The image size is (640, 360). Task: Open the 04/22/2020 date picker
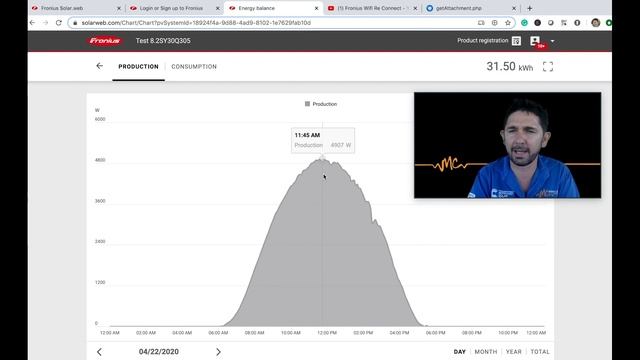pos(159,351)
